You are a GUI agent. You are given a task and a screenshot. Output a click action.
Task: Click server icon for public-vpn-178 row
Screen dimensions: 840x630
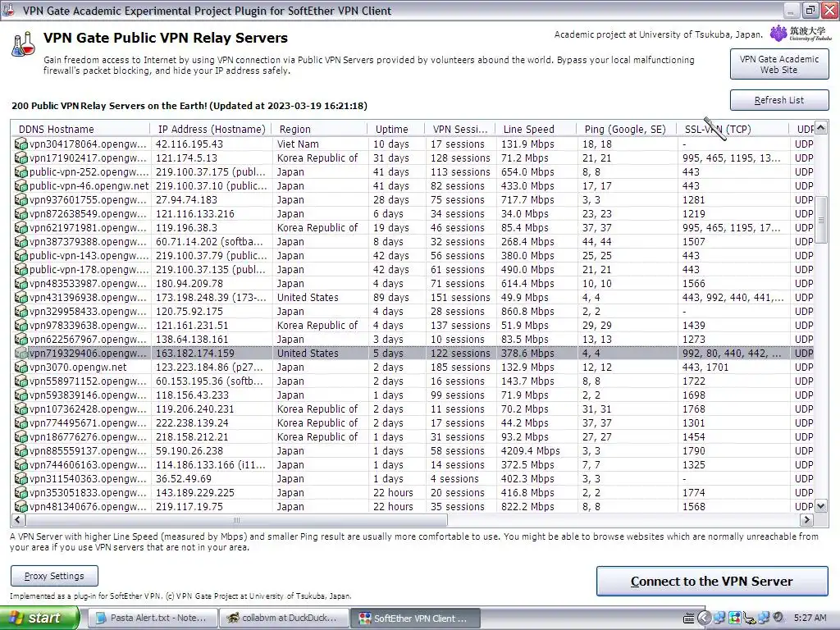21,269
